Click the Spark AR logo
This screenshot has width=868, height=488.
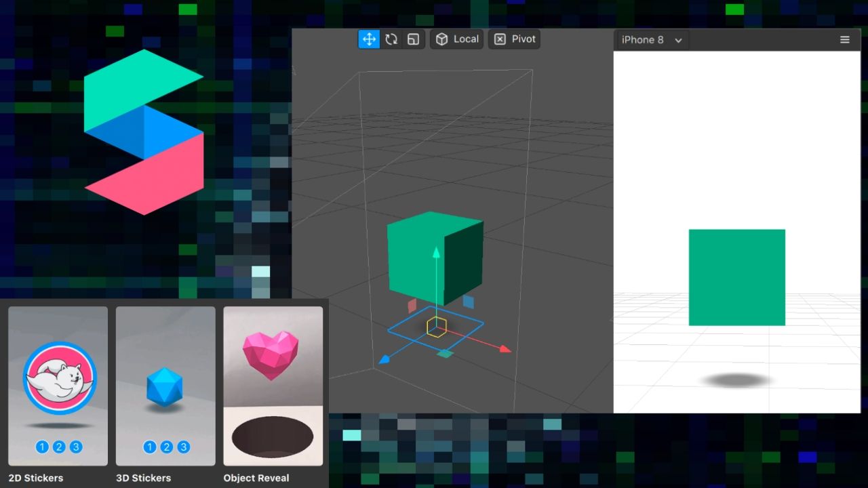pyautogui.click(x=144, y=132)
